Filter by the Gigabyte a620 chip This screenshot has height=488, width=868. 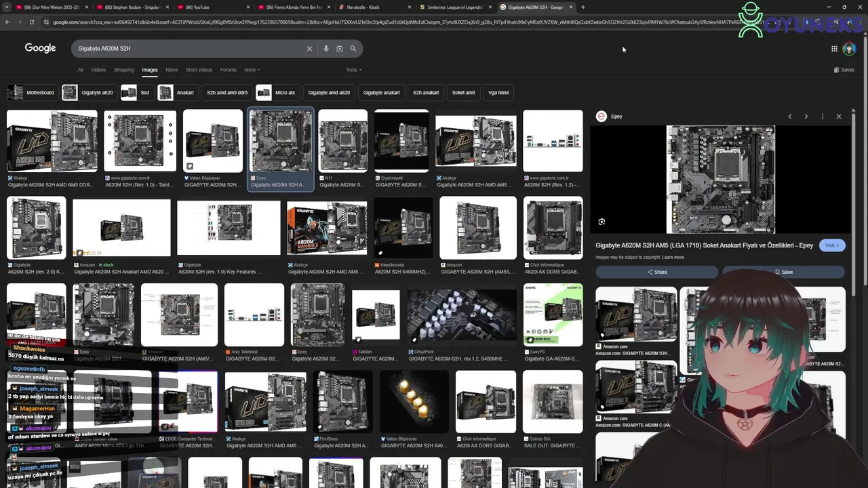(x=88, y=93)
